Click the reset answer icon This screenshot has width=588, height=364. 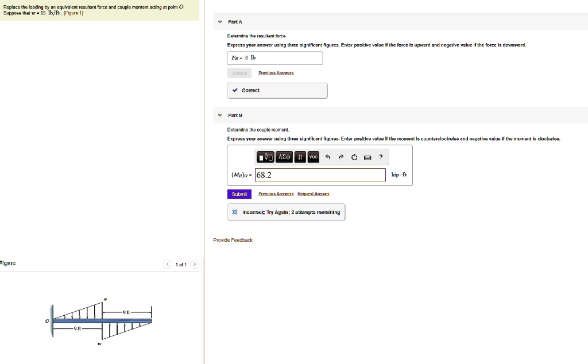coord(354,157)
